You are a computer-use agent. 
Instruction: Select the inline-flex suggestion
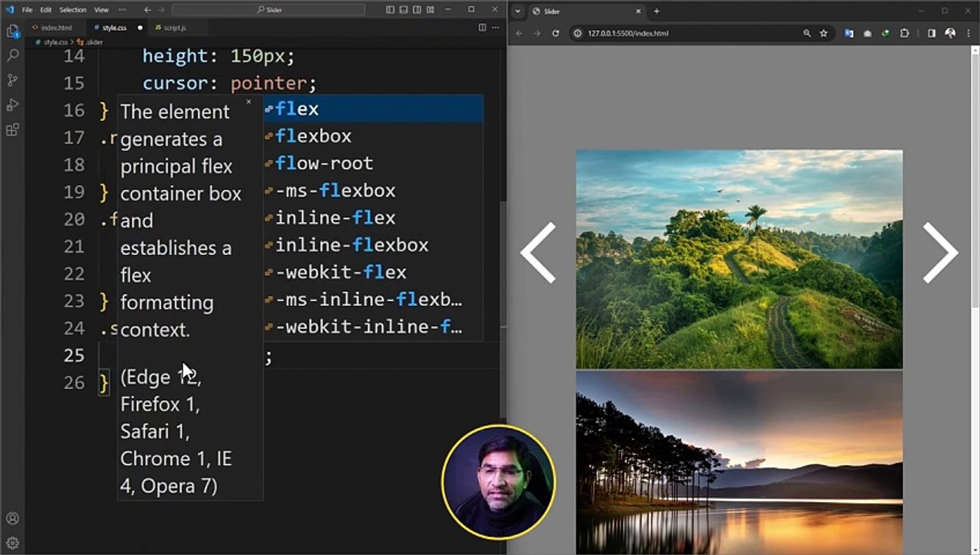coord(374,218)
